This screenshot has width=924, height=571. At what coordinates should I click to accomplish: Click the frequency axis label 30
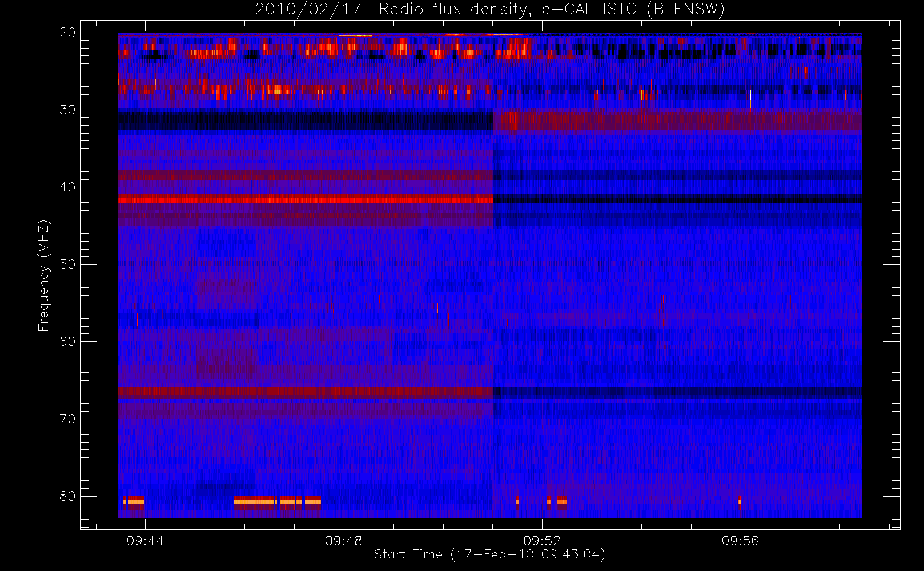[67, 110]
